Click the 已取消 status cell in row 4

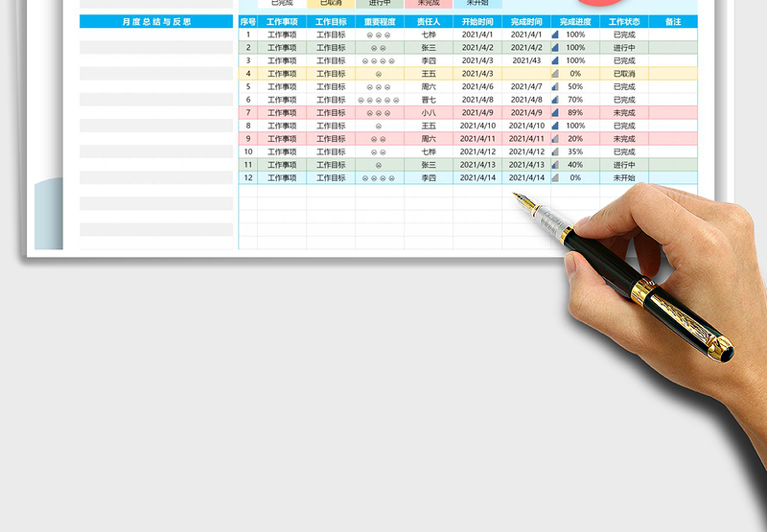[x=624, y=74]
